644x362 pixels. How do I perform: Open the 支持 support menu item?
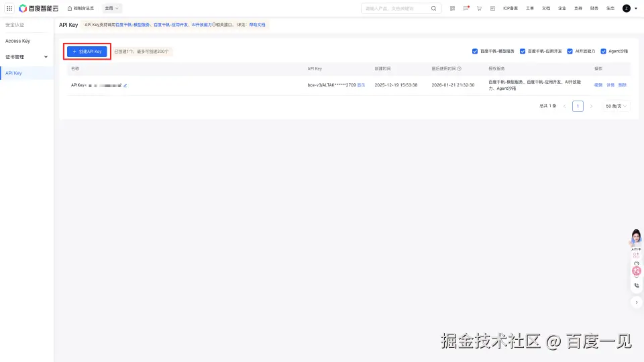pos(578,8)
